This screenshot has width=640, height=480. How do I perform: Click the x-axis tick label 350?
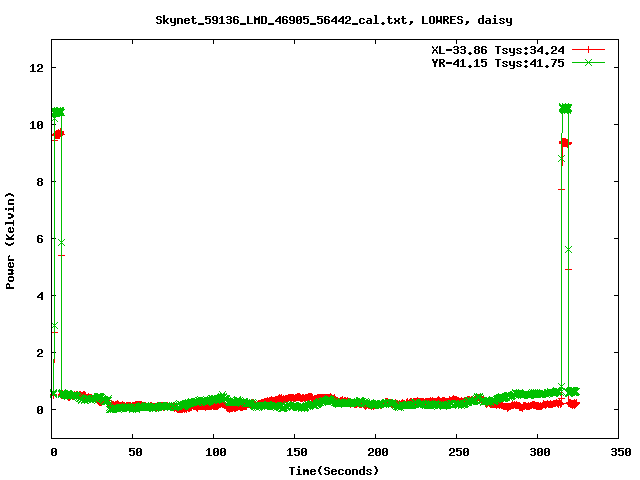[621, 452]
